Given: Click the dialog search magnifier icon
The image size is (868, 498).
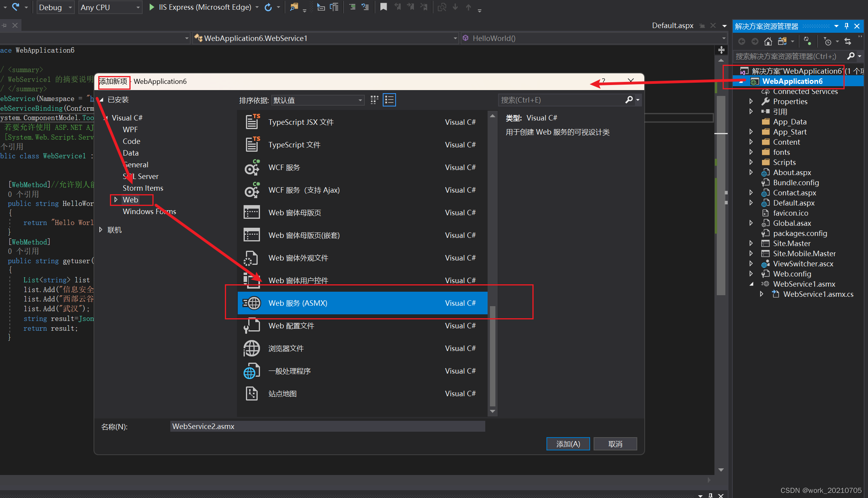Looking at the screenshot, I should click(x=629, y=100).
